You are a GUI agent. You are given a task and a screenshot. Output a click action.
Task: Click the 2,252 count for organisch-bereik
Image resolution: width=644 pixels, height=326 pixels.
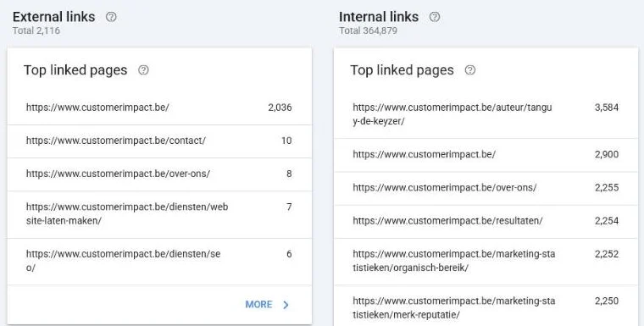[607, 254]
